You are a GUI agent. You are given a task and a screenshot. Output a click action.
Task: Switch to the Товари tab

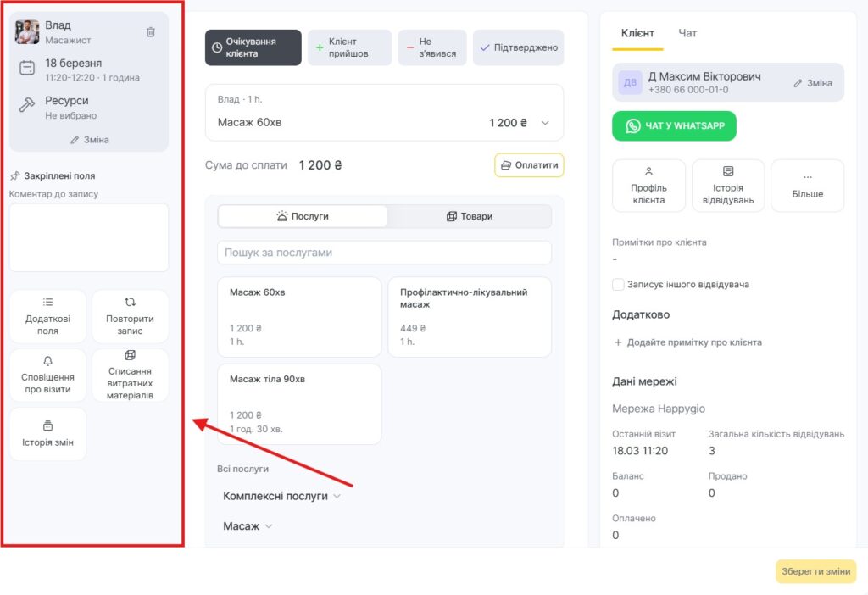[469, 216]
